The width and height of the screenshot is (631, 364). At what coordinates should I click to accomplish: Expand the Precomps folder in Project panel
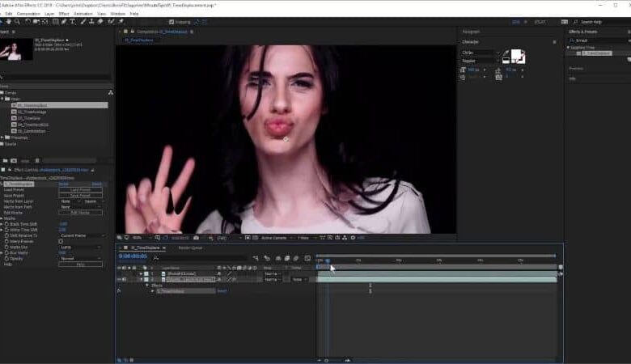(2, 138)
